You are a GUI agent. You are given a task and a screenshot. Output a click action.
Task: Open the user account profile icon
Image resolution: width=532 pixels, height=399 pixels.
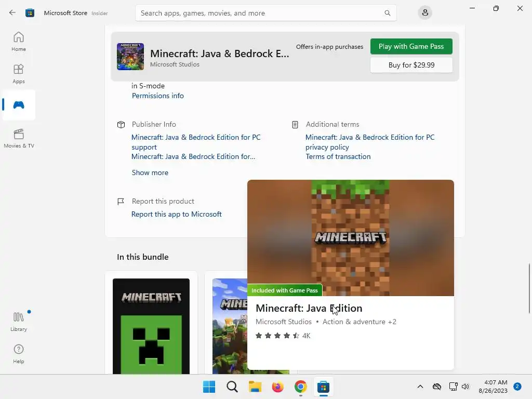pyautogui.click(x=425, y=13)
